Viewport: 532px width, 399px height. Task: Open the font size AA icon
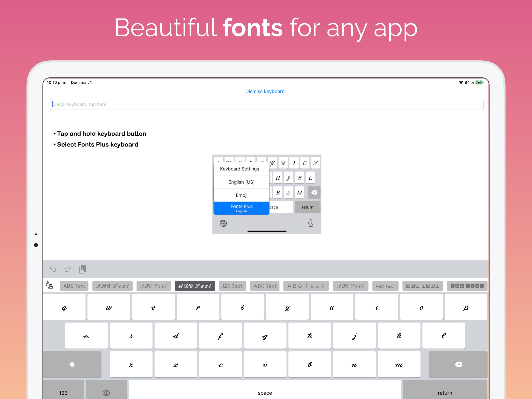(x=49, y=285)
